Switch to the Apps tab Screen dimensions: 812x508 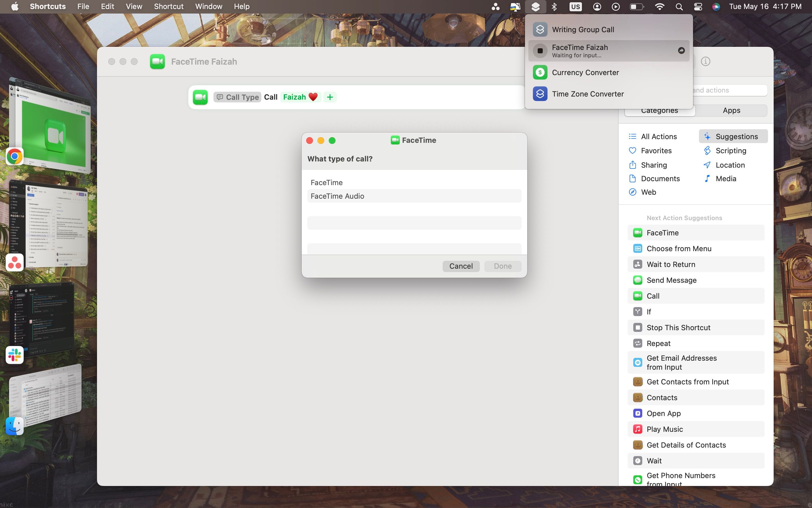click(731, 111)
